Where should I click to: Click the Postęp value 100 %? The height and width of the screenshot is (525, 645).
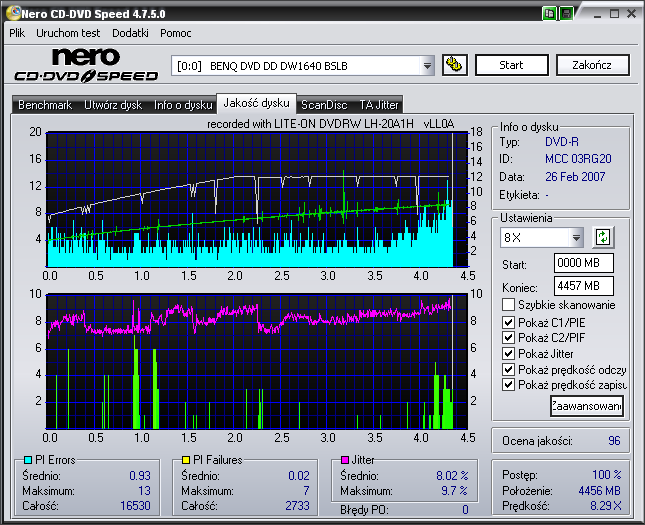click(606, 475)
